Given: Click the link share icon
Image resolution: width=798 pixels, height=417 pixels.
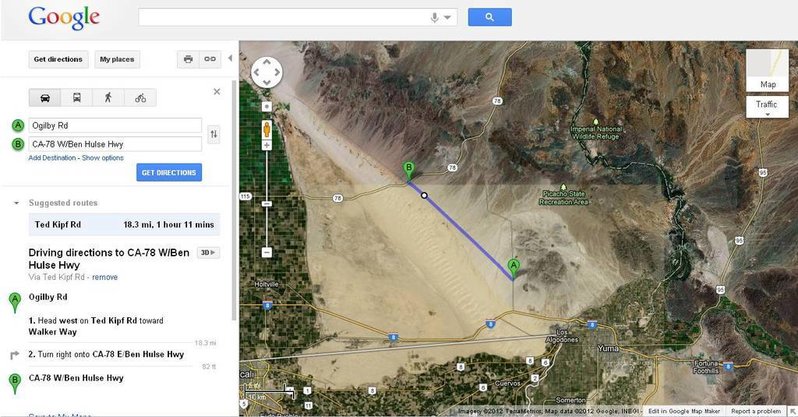Looking at the screenshot, I should point(210,59).
